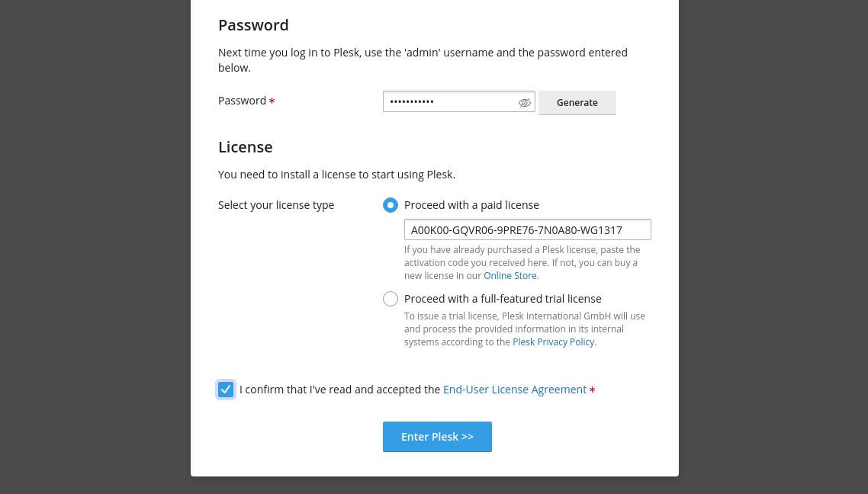Open the End-User License Agreement
Screen dimensions: 868x494
[515, 389]
